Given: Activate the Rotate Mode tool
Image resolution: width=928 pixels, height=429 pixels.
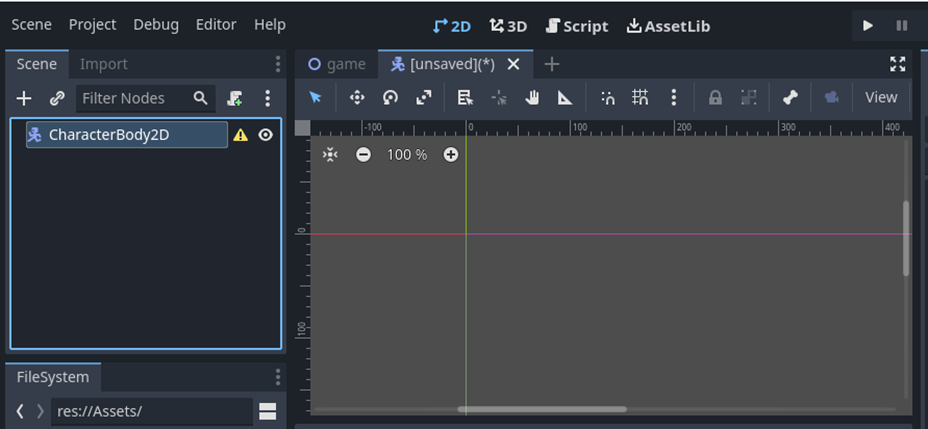Looking at the screenshot, I should point(390,98).
